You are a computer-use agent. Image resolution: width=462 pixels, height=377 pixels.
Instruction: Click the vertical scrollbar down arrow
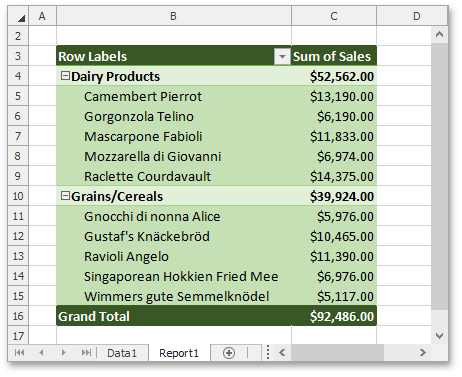(439, 336)
